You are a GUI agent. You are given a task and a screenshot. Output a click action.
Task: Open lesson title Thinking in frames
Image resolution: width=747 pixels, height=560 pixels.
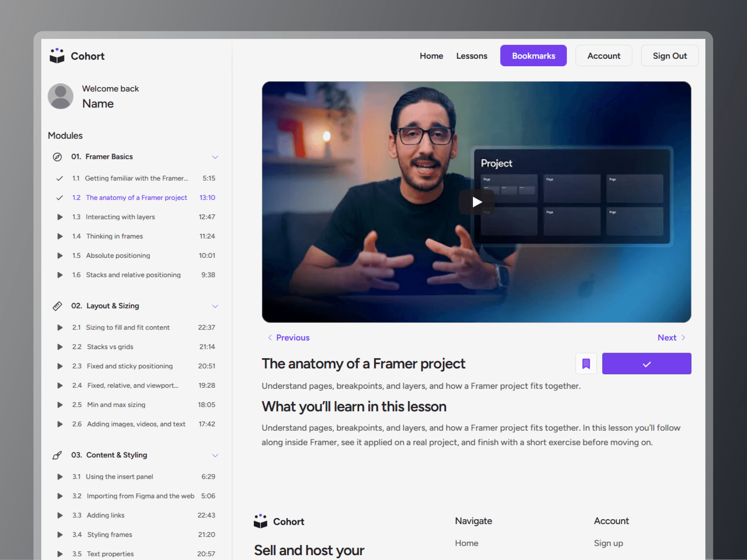pos(114,236)
